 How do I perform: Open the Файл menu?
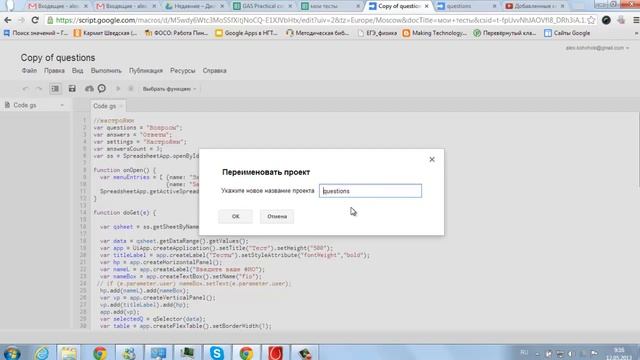29,71
